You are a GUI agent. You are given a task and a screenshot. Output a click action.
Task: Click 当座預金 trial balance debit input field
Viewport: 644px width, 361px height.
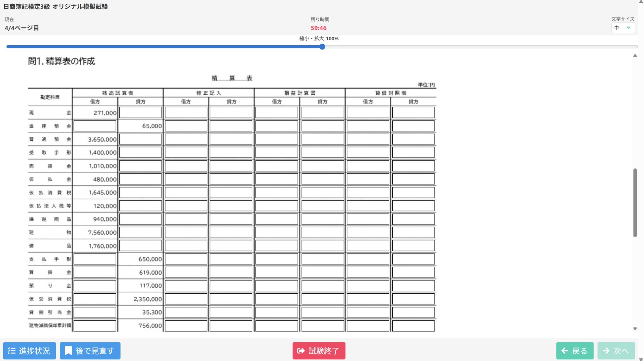tap(95, 126)
